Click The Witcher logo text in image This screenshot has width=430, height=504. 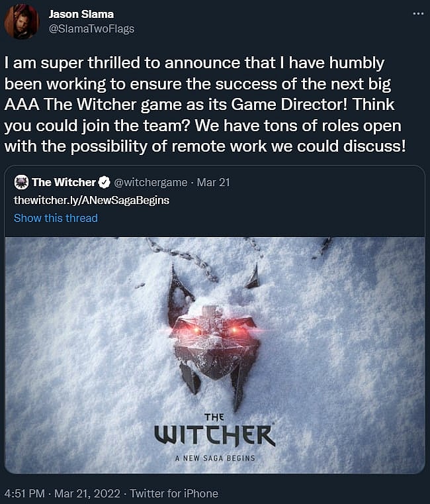coord(214,430)
